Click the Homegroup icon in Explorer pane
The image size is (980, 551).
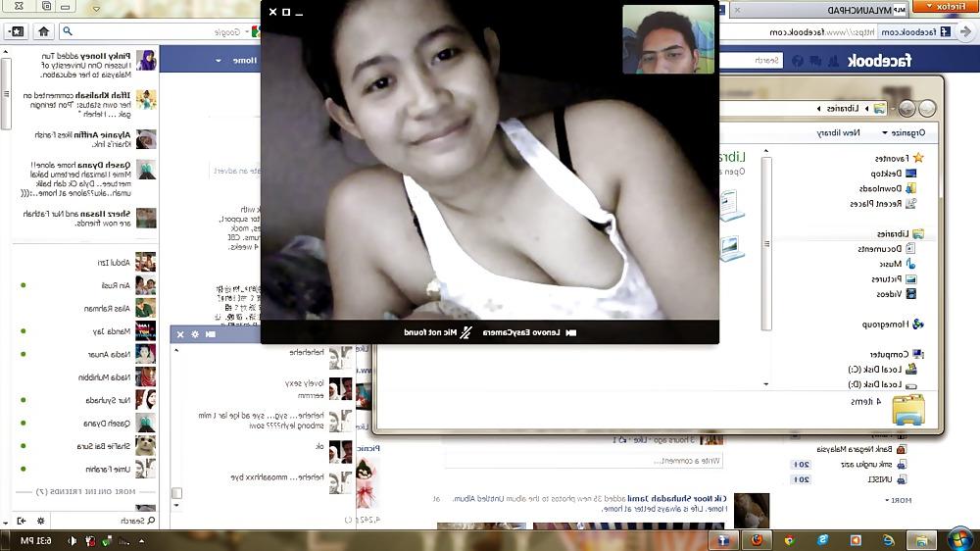tap(917, 324)
